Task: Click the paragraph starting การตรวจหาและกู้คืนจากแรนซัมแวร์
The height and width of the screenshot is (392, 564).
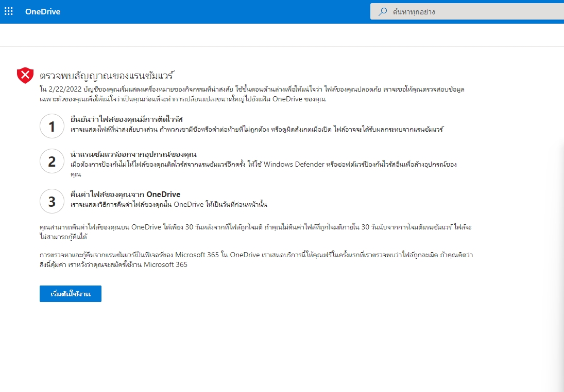Action: (256, 260)
